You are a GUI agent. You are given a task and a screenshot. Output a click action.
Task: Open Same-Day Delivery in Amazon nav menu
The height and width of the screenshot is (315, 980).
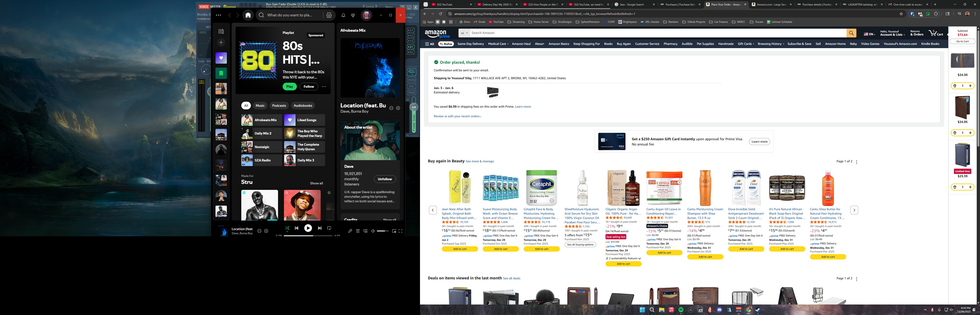[470, 44]
